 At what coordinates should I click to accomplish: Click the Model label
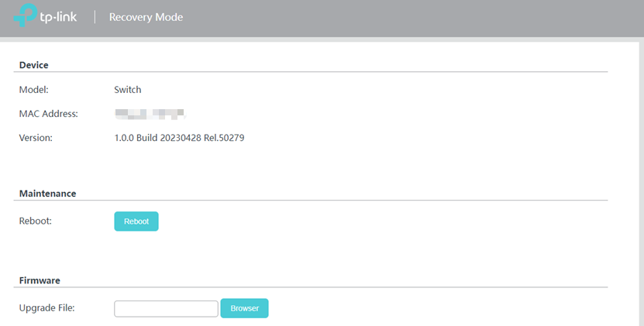point(33,90)
